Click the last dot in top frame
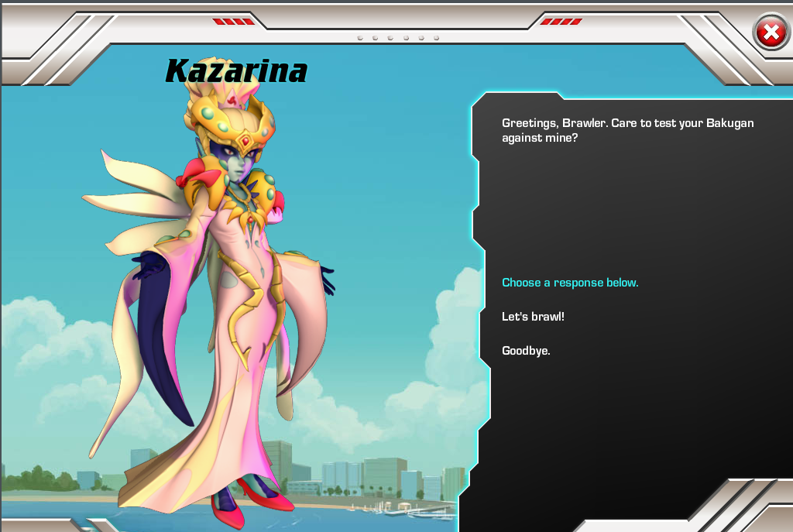This screenshot has width=793, height=532. (437, 37)
